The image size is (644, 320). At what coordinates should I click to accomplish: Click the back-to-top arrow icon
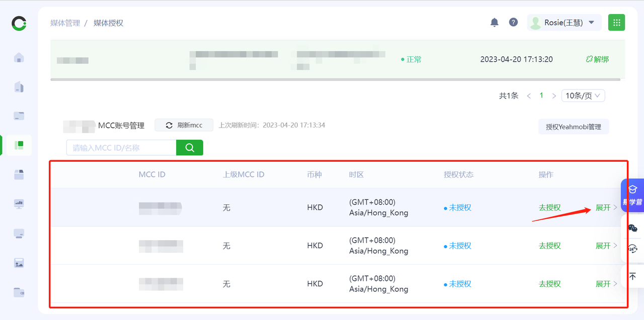[632, 276]
